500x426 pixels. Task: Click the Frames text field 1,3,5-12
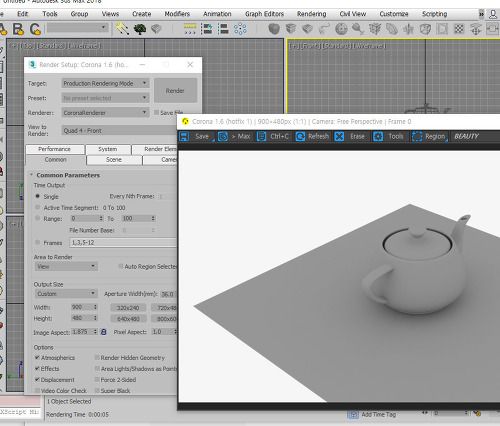[123, 243]
